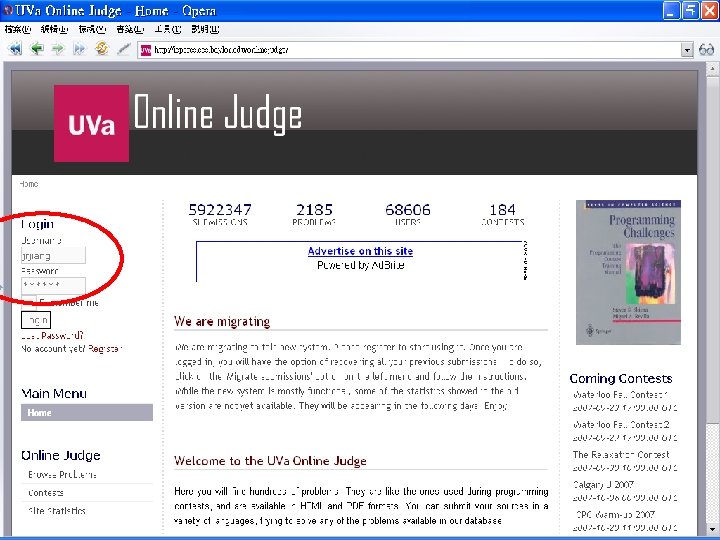Open the Calgary U 2007 contest entry
Screen dimensions: 720x540
(x=603, y=484)
